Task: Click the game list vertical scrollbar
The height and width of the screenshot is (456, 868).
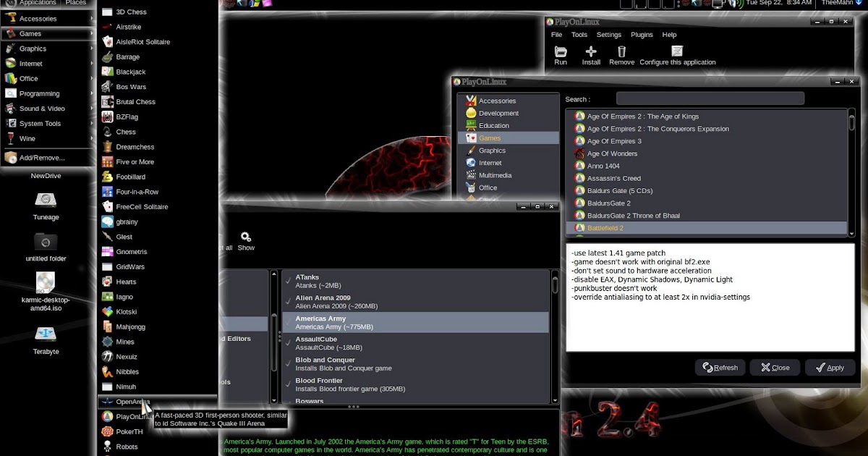Action: pos(851,172)
